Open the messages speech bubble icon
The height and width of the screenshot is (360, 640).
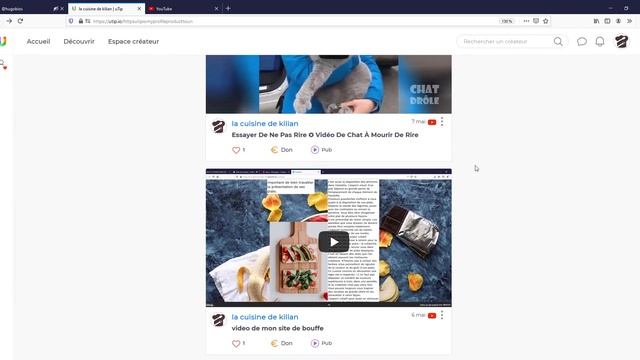coord(582,42)
